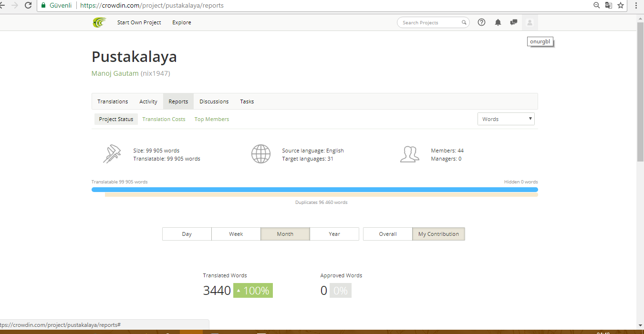
Task: Click the 'Managers: 0' text
Action: point(447,159)
